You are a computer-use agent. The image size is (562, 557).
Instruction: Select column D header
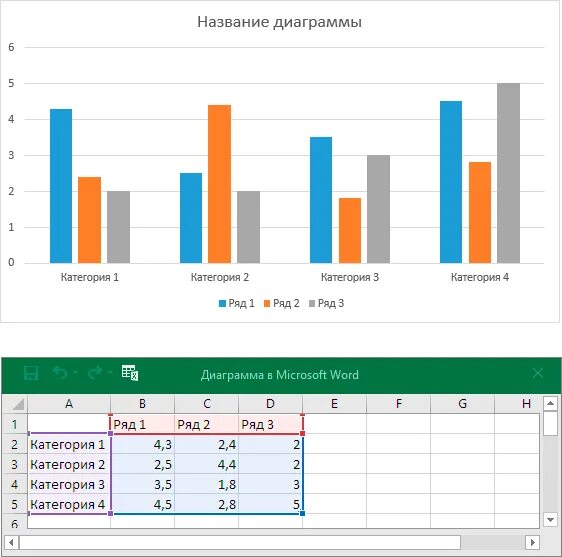point(270,404)
